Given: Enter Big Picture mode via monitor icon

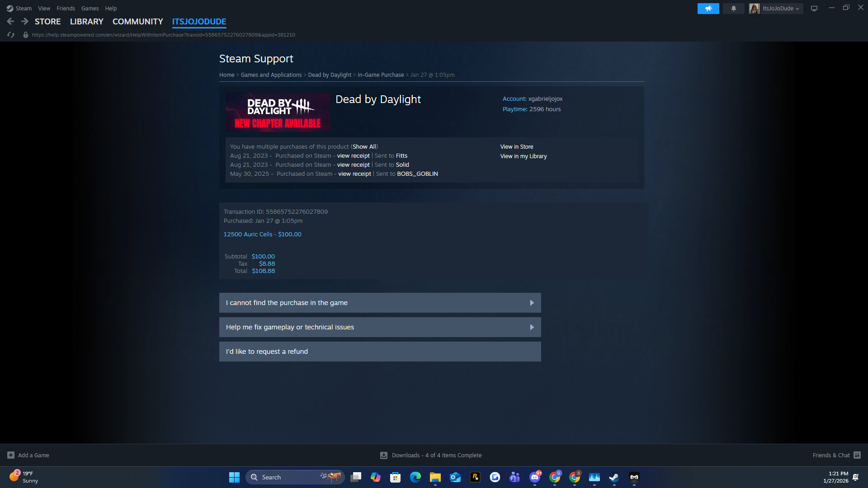Looking at the screenshot, I should pyautogui.click(x=814, y=9).
